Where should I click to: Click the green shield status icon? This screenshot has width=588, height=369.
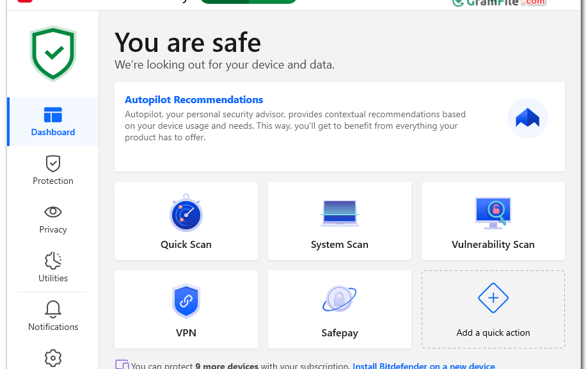tap(53, 53)
